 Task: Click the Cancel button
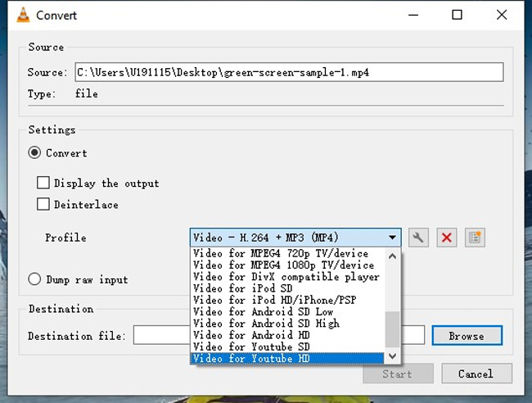click(476, 374)
